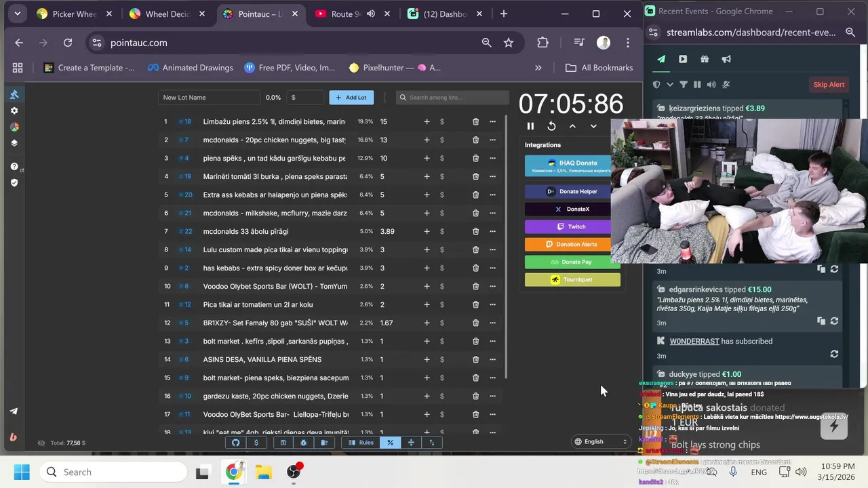Show more bookmarks via chevron

point(538,68)
